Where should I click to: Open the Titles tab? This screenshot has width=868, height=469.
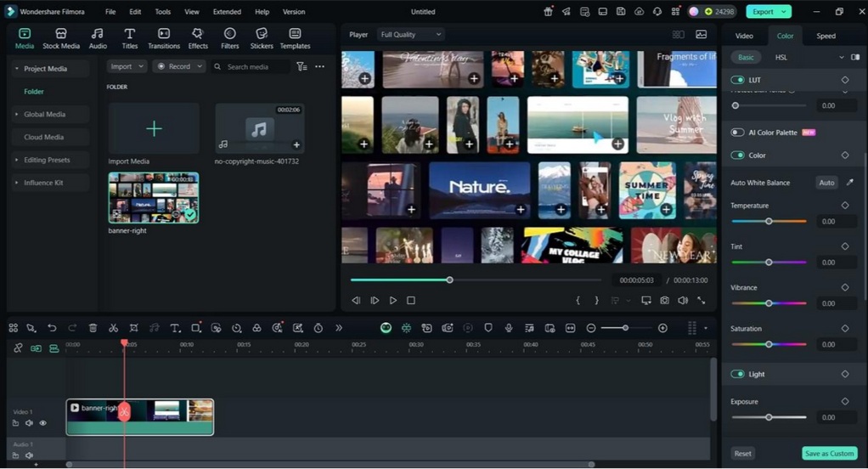(x=130, y=39)
